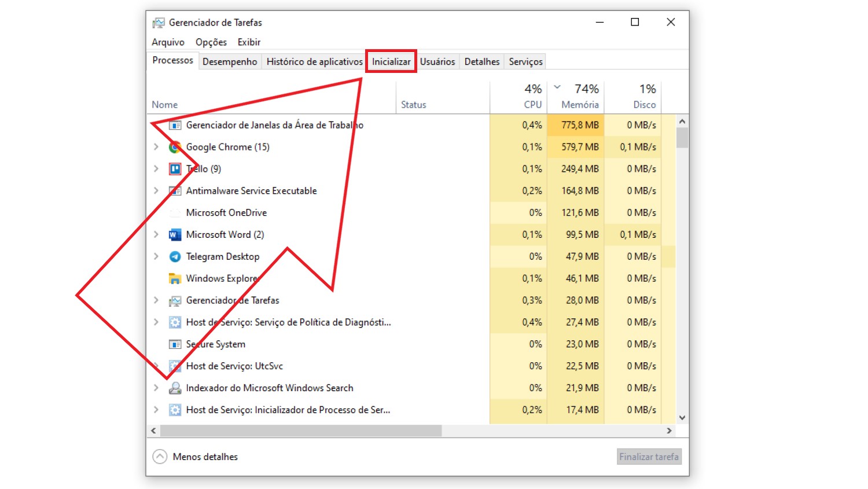Click the 249,4 MB memory value for Trello
Screen dimensions: 868x489
[x=580, y=169]
